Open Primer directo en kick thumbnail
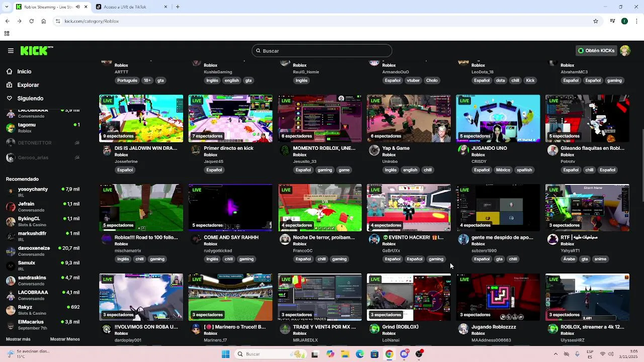This screenshot has width=644, height=362. click(230, 118)
